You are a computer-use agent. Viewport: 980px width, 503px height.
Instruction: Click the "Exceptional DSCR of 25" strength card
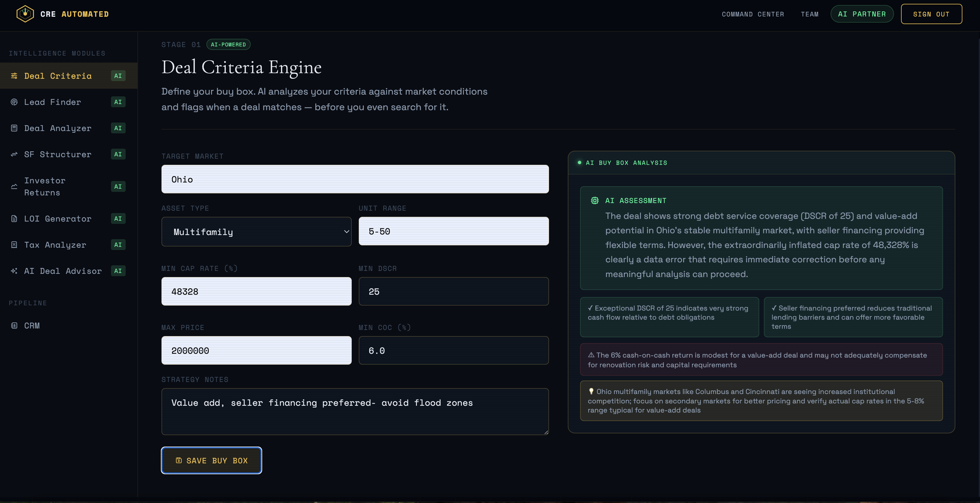[x=669, y=317]
